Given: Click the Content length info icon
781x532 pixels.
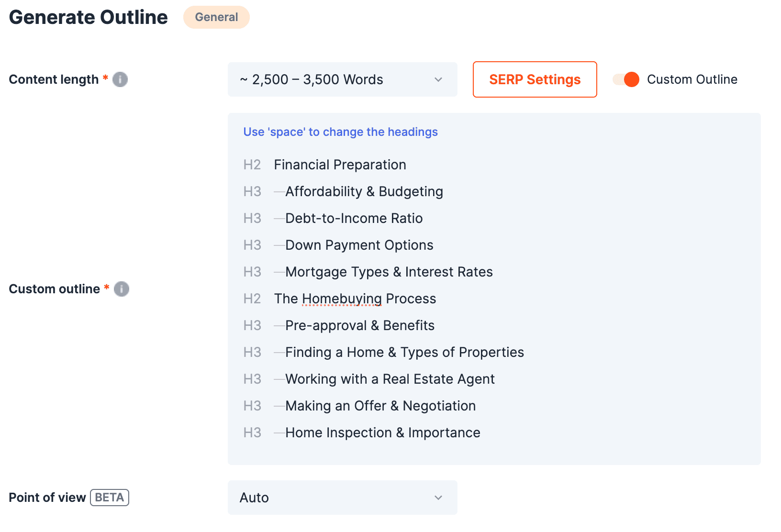Looking at the screenshot, I should (120, 79).
